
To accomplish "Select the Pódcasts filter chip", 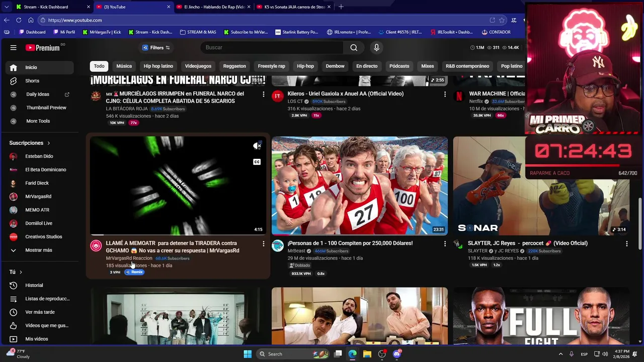I will click(399, 66).
